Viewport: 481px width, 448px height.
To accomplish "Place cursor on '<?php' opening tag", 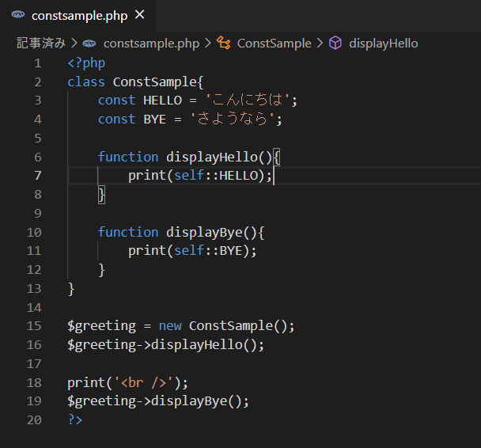I will [86, 63].
